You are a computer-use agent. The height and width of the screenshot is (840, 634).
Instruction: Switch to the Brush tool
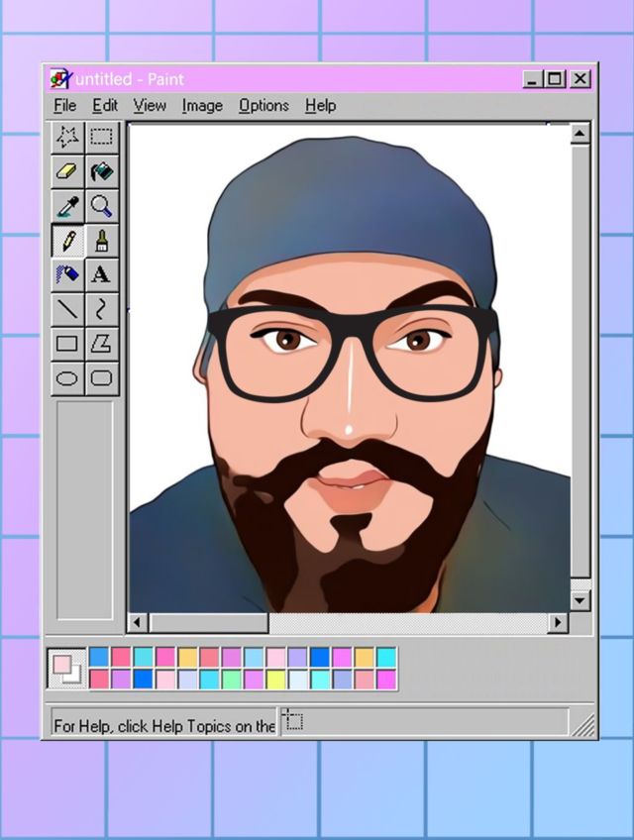[101, 241]
